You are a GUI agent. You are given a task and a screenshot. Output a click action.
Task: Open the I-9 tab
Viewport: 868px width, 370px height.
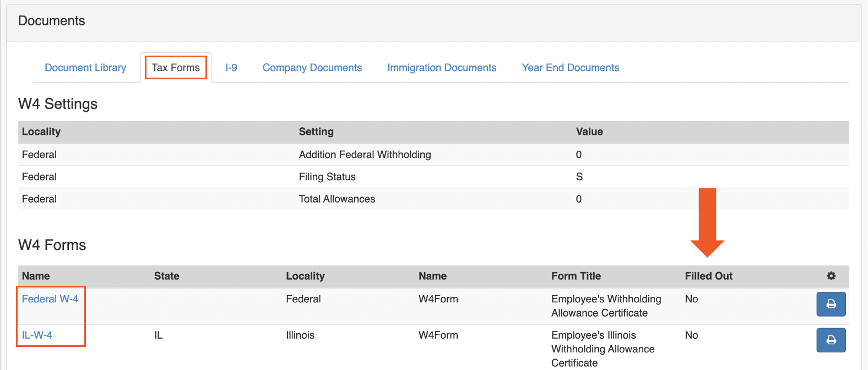click(231, 68)
